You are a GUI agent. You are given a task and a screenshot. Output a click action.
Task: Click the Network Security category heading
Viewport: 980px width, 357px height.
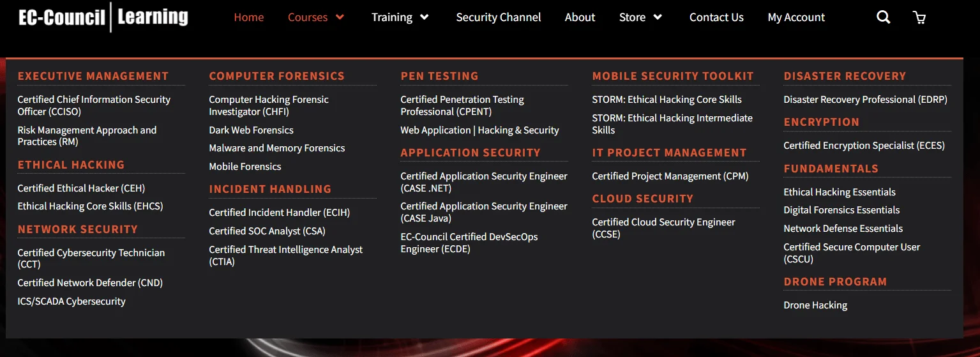point(78,229)
